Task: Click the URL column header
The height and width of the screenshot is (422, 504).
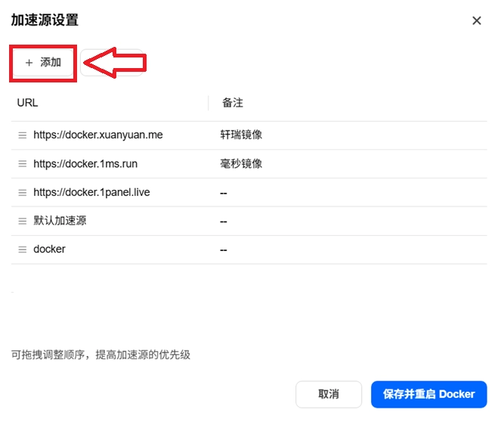Action: [27, 103]
